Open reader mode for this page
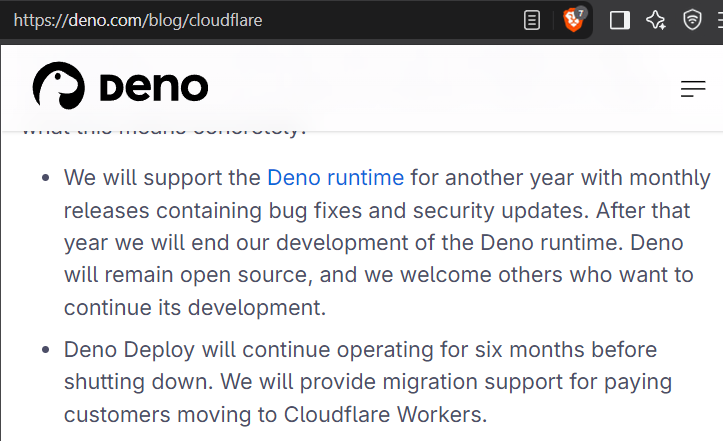Viewport: 723px width, 441px height. click(532, 20)
